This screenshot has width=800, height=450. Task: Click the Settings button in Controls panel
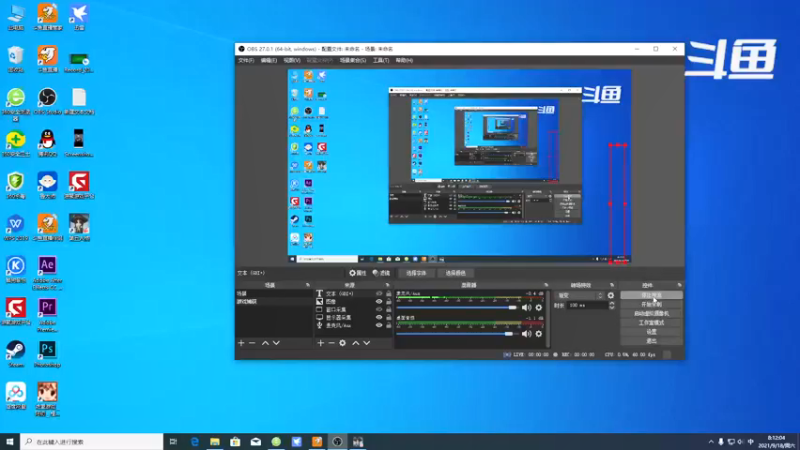652,332
